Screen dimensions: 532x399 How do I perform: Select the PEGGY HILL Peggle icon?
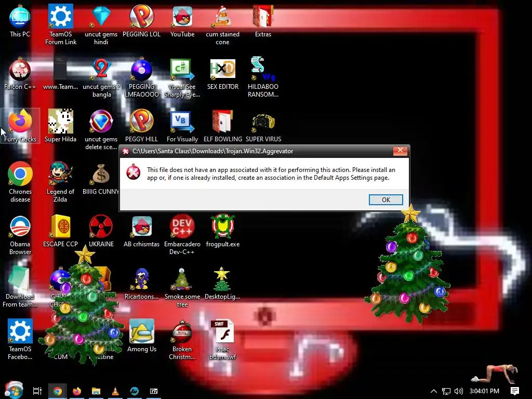141,126
